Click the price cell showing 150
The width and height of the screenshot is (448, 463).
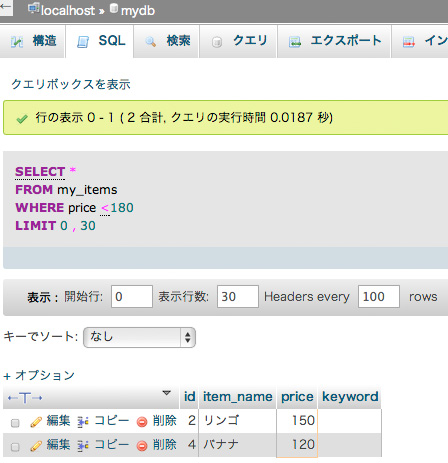tap(297, 421)
